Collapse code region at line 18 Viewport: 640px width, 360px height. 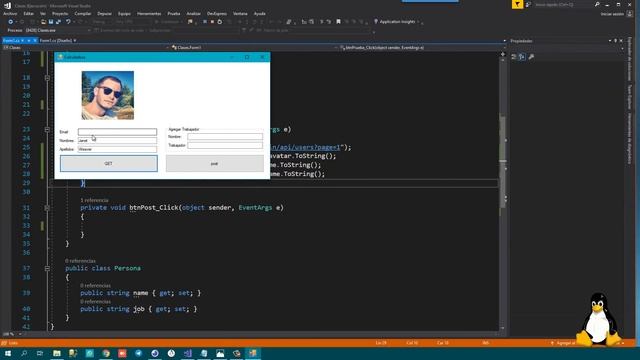pos(47,78)
